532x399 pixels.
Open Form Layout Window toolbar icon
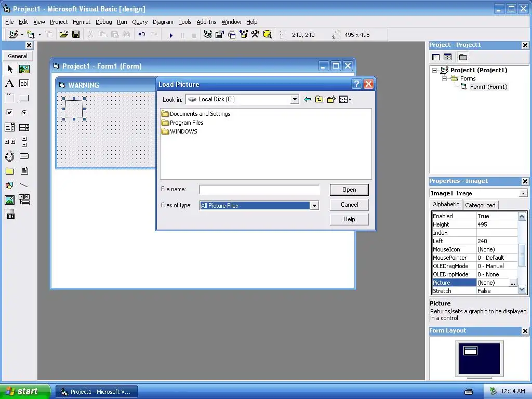click(x=232, y=34)
